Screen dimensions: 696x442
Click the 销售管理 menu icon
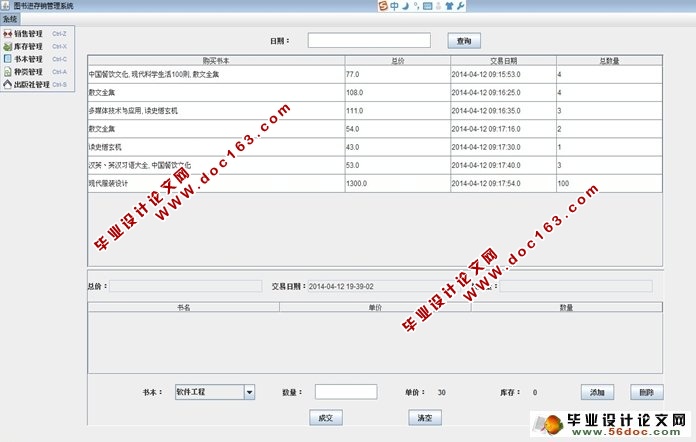[x=8, y=34]
